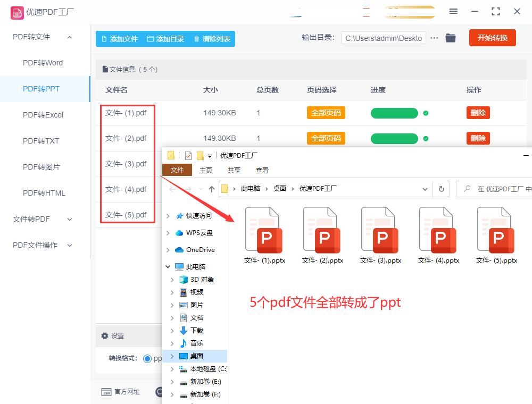
Task: Select 文件- (3).pdf in file list
Action: pyautogui.click(x=126, y=164)
